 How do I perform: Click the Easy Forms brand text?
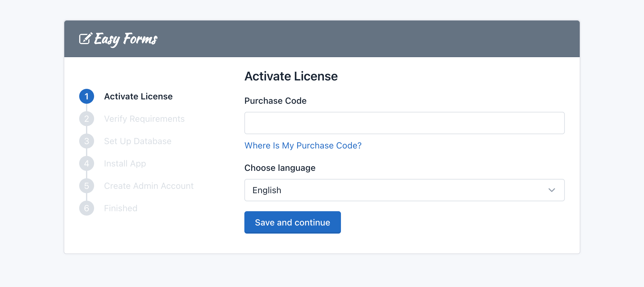point(126,39)
